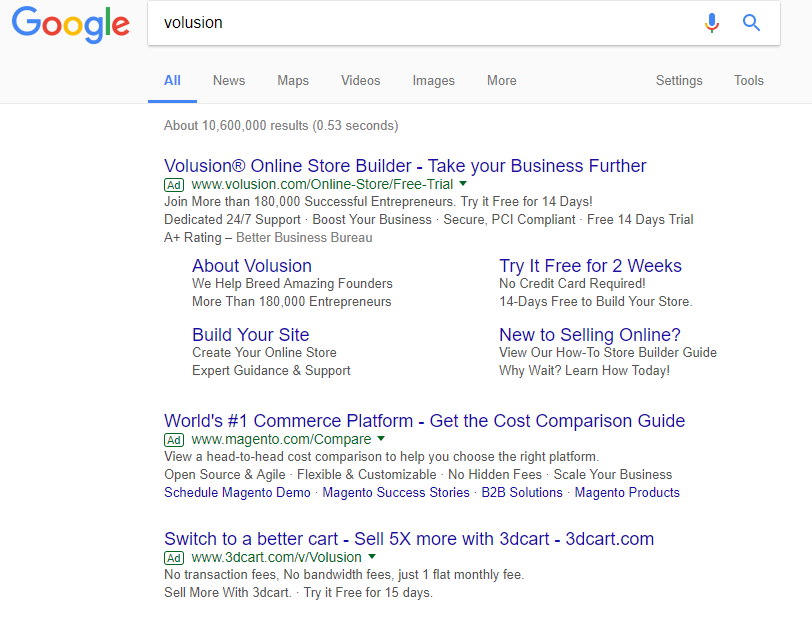Expand dropdown arrow next to 3dcart.com/v/Volusion
Image resolution: width=812 pixels, height=626 pixels.
click(372, 556)
